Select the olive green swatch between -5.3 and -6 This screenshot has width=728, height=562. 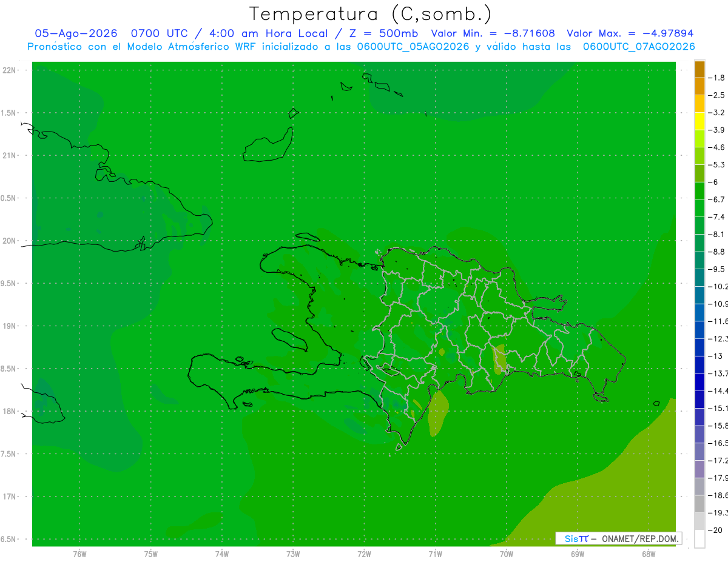click(699, 173)
